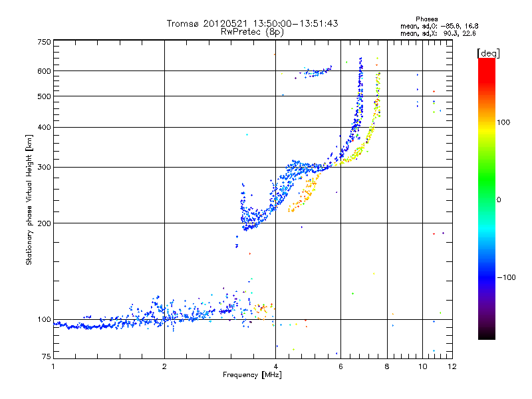The width and height of the screenshot is (532, 399).
Task: Click the x-axis tick value '8'
Action: [387, 366]
